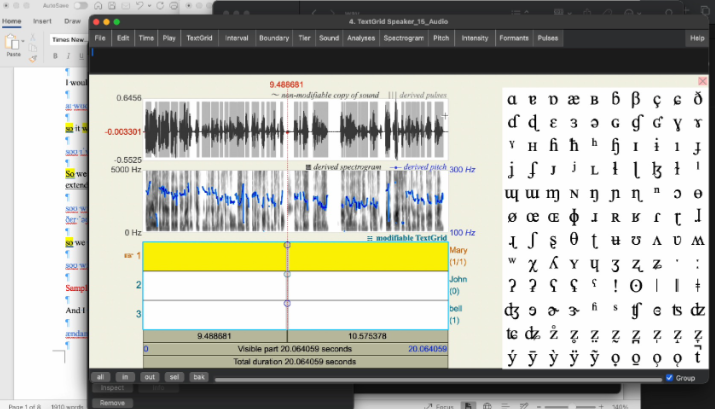Viewport: 715px width, 409px height.
Task: Open the Spectrogram menu
Action: click(x=403, y=38)
